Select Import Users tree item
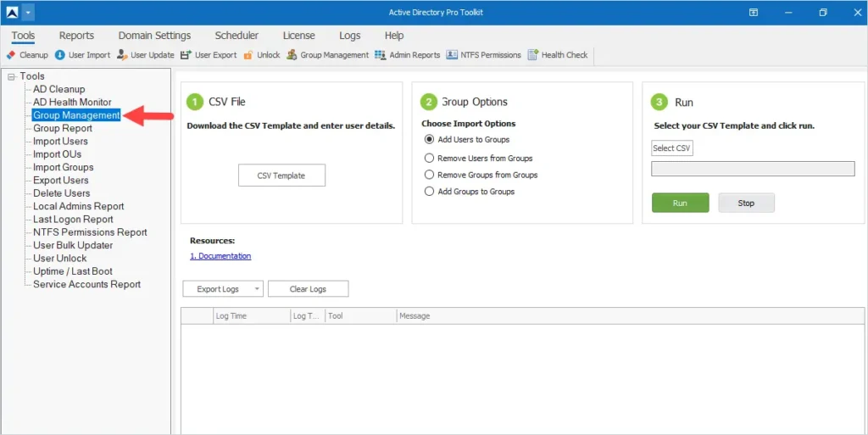The height and width of the screenshot is (435, 868). [60, 141]
